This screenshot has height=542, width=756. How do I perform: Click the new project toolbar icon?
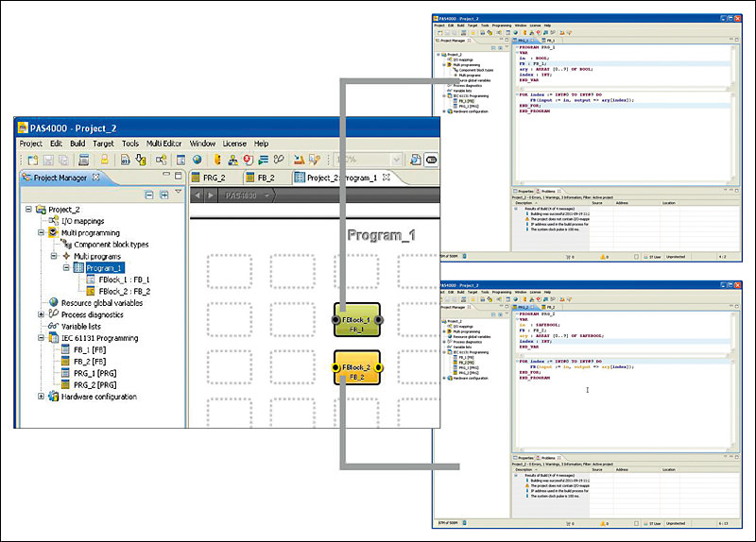pyautogui.click(x=33, y=160)
